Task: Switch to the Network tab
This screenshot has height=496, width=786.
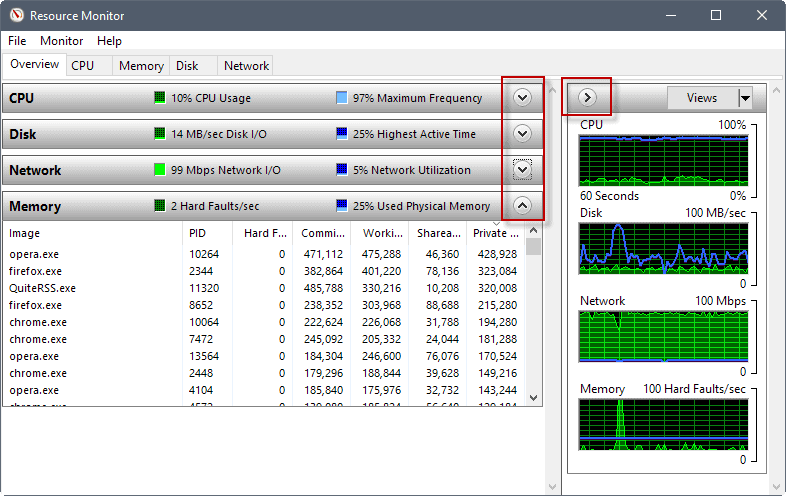Action: [x=246, y=66]
